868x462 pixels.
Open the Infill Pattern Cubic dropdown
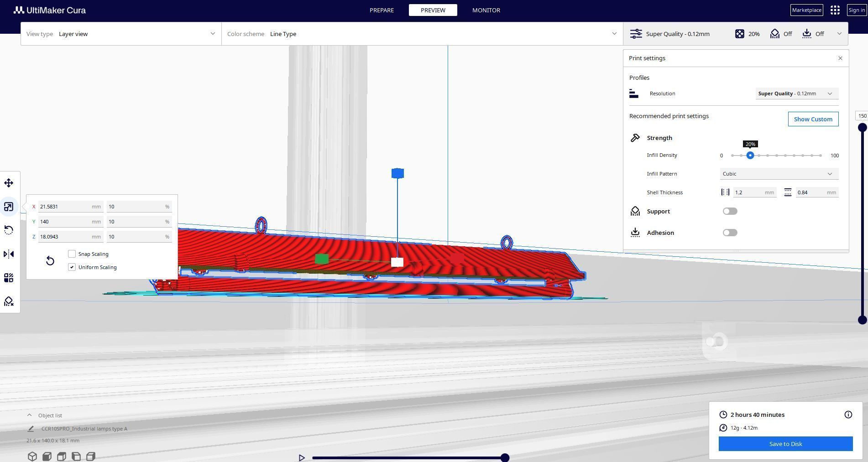coord(779,174)
